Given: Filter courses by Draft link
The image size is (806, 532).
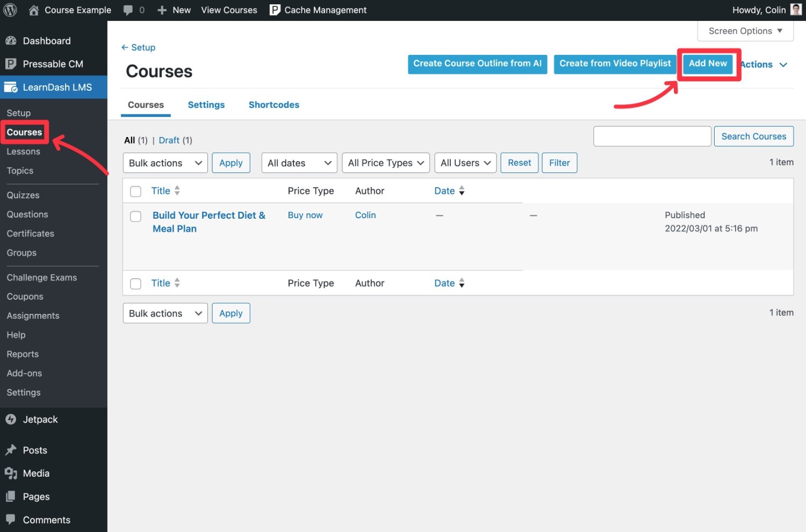Looking at the screenshot, I should tap(169, 140).
